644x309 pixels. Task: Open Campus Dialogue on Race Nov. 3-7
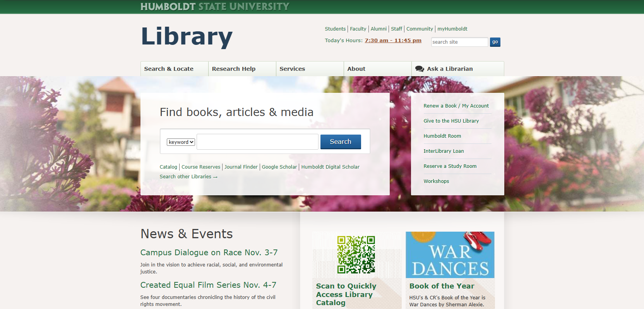point(209,252)
